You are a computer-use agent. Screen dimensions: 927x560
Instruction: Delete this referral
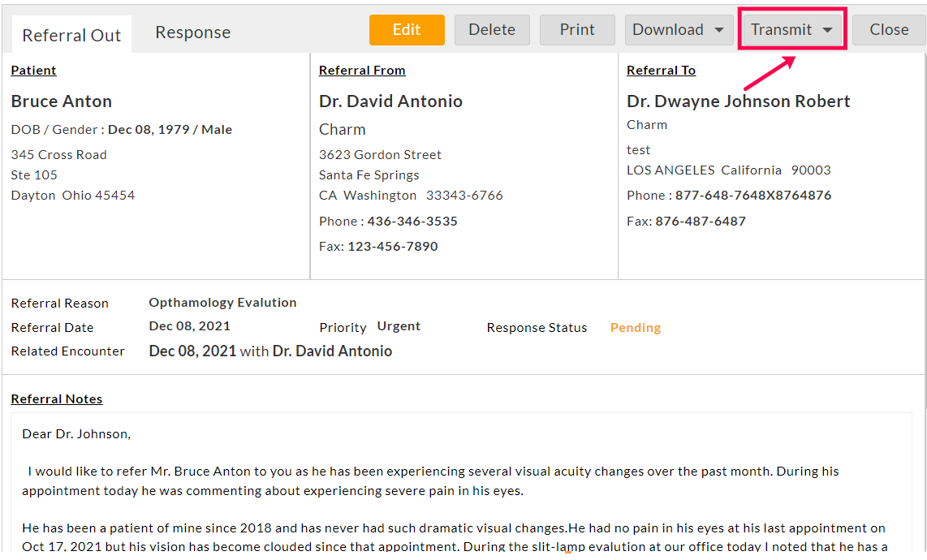click(x=491, y=30)
